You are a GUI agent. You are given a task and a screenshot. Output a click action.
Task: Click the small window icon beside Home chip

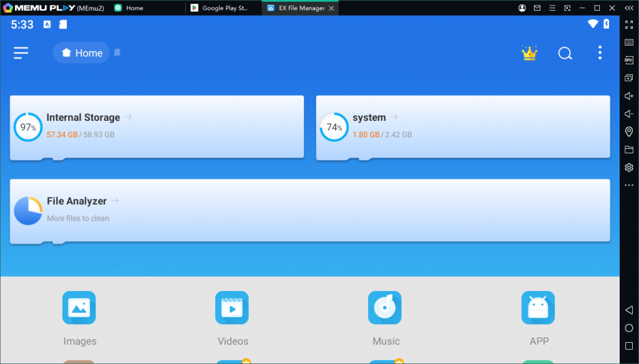pyautogui.click(x=117, y=52)
